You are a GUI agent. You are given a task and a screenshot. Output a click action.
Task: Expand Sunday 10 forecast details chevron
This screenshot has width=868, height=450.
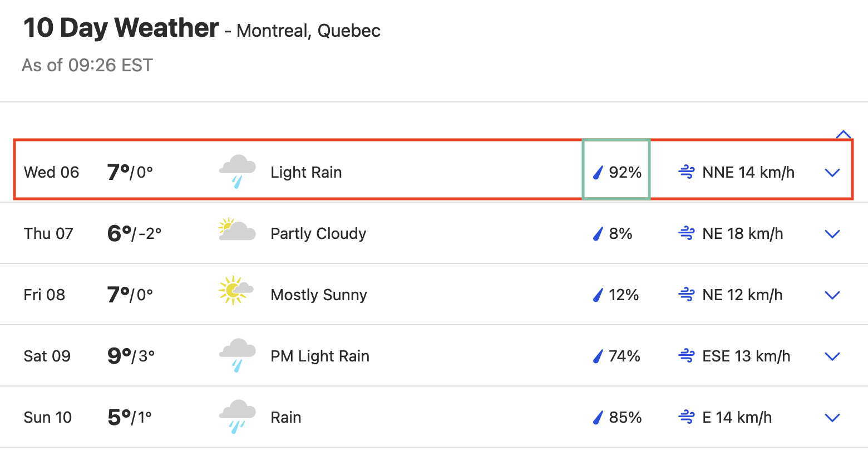(832, 418)
